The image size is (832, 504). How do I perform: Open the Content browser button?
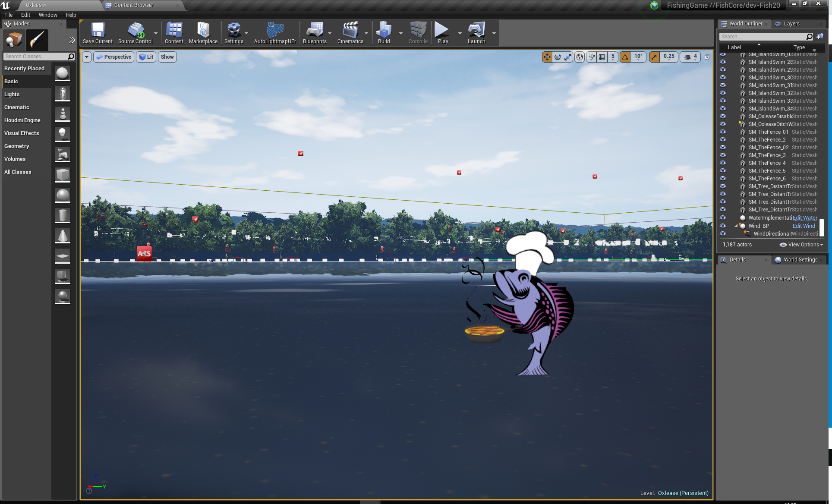tap(174, 33)
